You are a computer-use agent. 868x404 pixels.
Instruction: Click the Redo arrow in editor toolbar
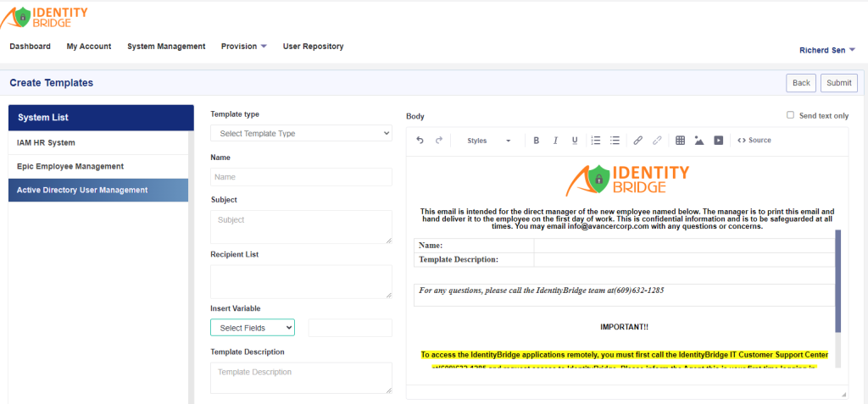tap(439, 141)
